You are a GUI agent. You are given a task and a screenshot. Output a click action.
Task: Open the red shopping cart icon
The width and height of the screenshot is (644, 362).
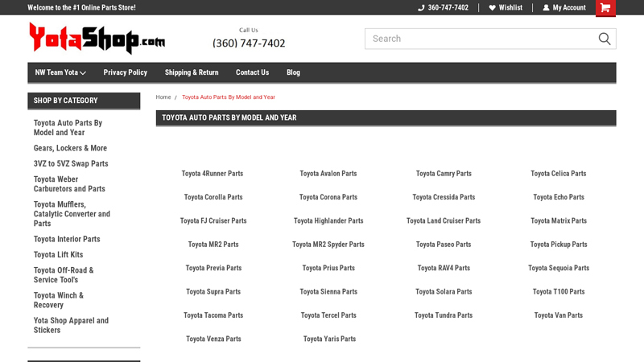point(605,8)
